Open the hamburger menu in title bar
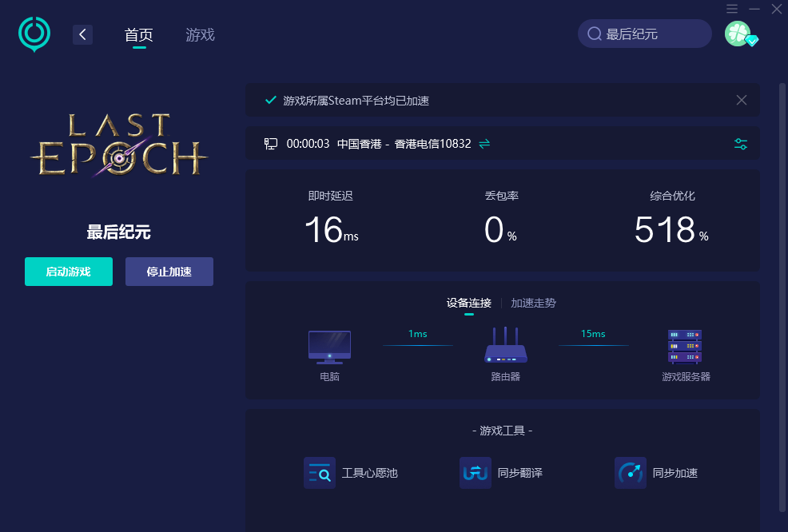Viewport: 788px width, 532px height. pos(732,8)
